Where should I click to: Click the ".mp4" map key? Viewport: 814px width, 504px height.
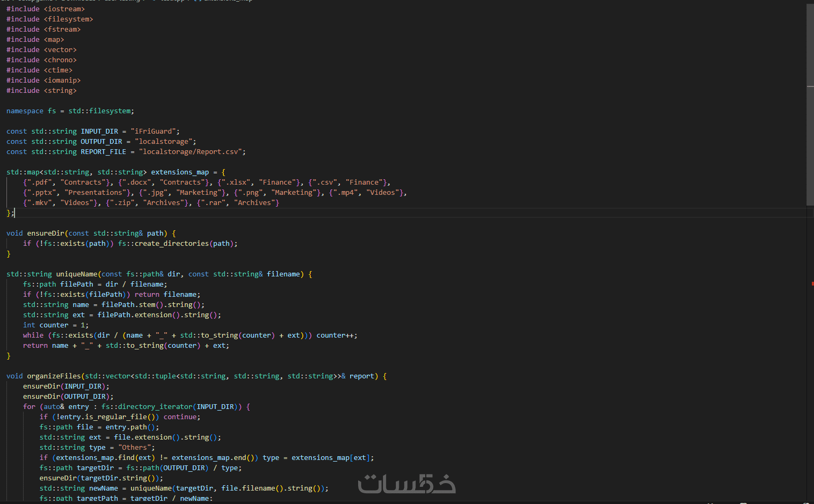[x=345, y=193]
